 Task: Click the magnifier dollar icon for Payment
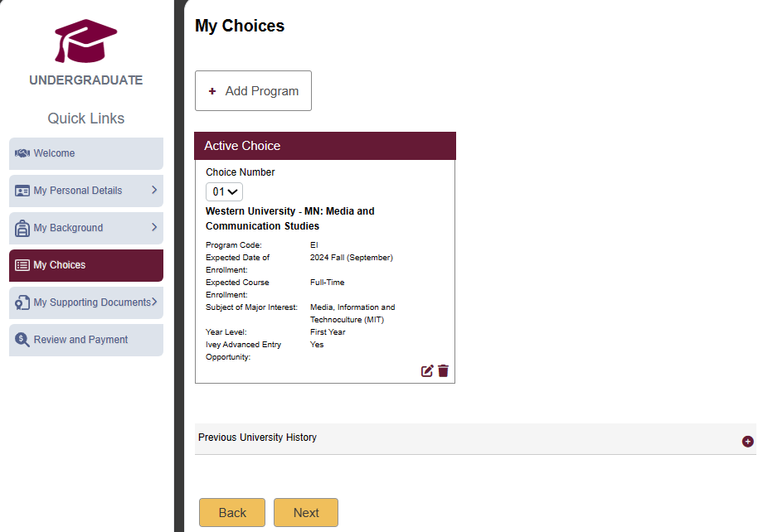tap(22, 340)
